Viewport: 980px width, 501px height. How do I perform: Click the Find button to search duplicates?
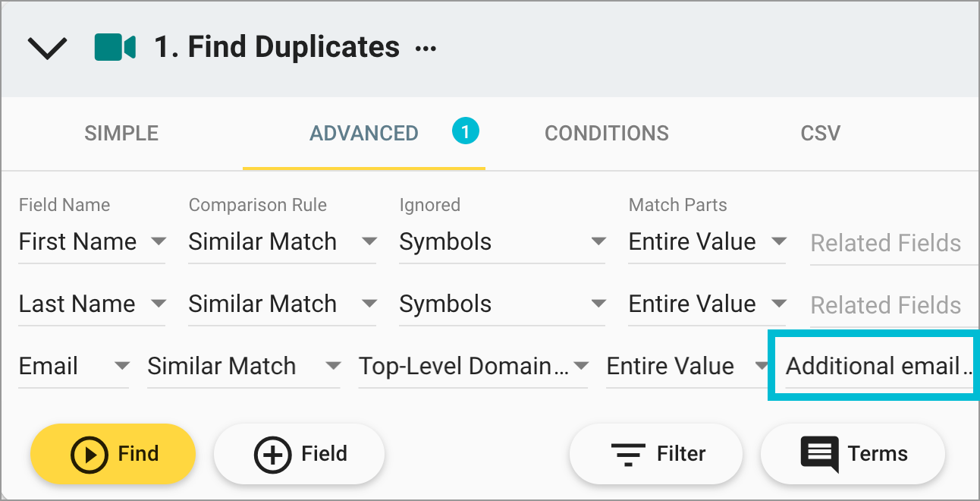(x=112, y=454)
